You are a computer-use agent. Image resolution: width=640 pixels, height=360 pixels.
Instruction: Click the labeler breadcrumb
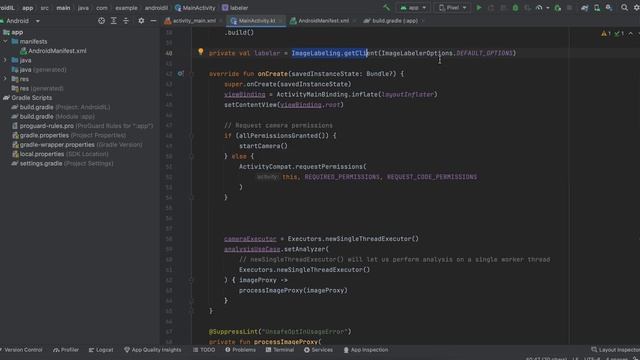(x=235, y=8)
